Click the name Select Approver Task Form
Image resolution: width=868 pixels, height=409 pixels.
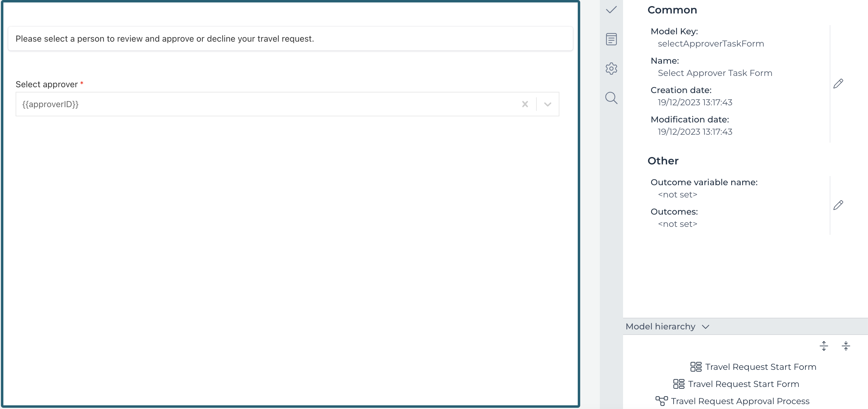[x=715, y=73]
